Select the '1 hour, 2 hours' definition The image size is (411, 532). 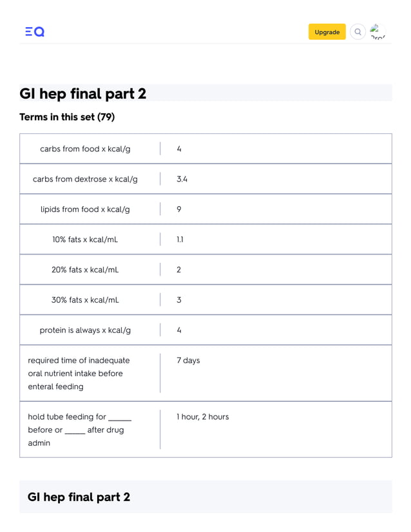[203, 417]
